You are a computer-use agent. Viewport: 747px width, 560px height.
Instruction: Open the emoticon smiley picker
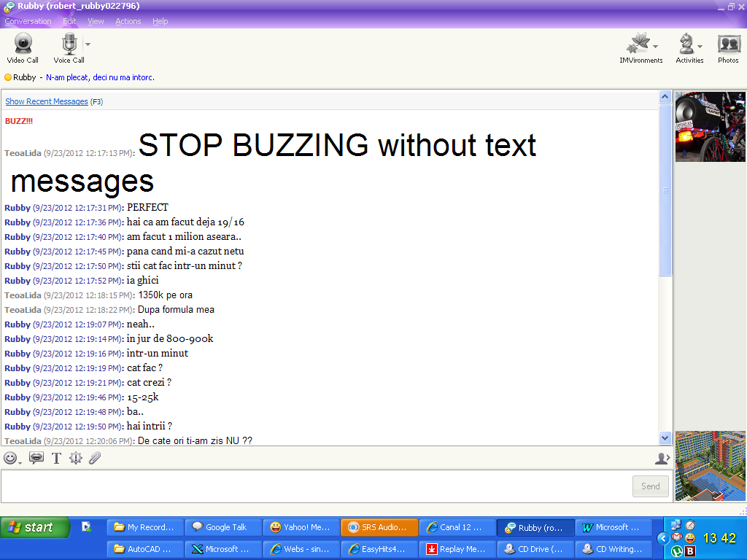tap(10, 458)
